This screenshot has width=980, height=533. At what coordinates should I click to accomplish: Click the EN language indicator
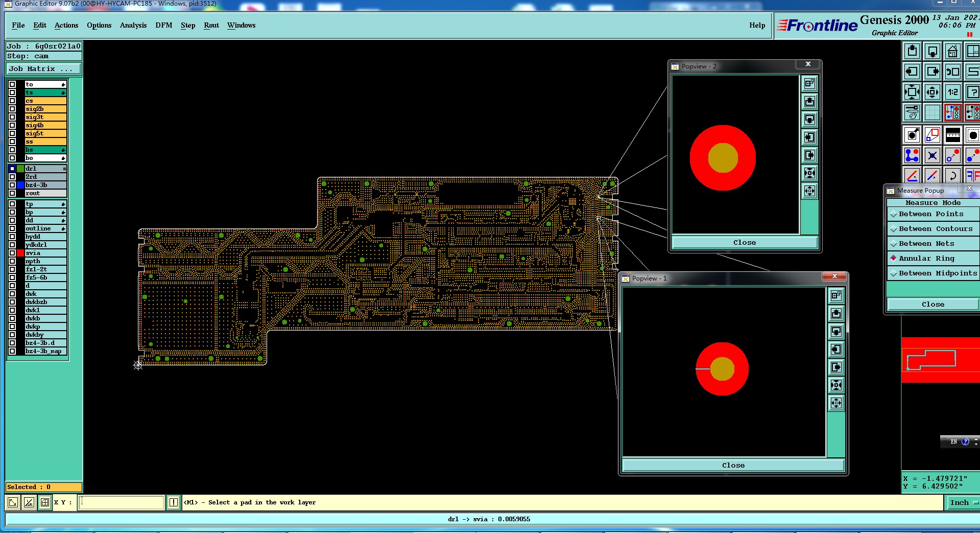point(953,442)
